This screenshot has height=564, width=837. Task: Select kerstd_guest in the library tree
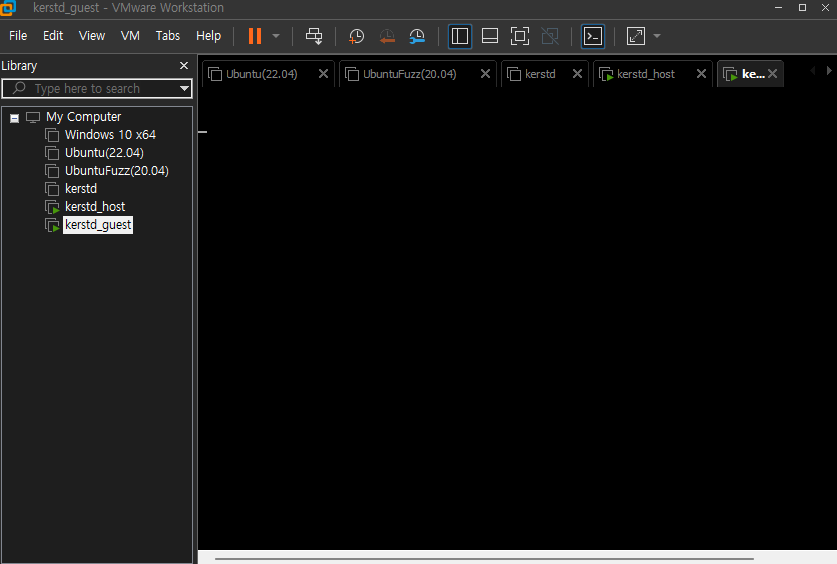[98, 225]
